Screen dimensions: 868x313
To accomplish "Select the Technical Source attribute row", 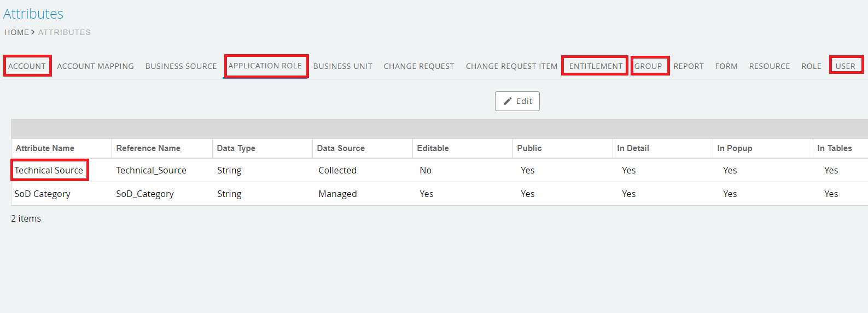I will click(49, 170).
